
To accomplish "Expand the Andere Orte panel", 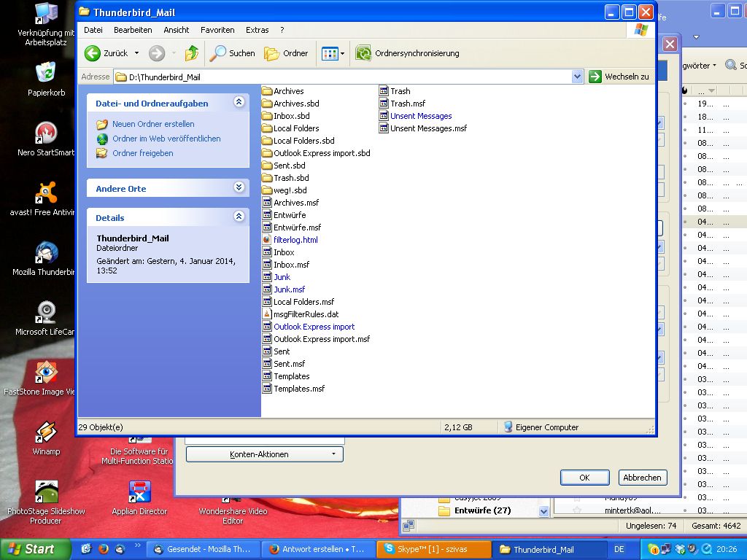I will (x=239, y=187).
